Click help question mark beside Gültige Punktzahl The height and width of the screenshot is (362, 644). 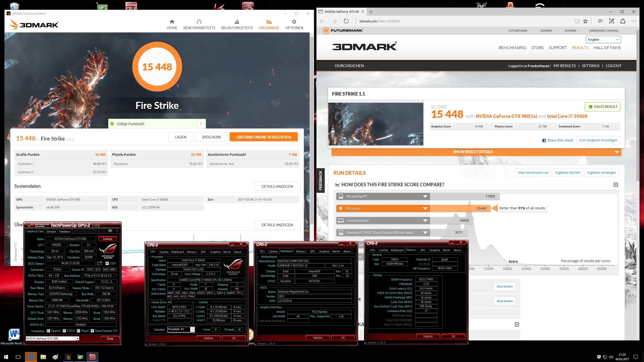[x=201, y=124]
